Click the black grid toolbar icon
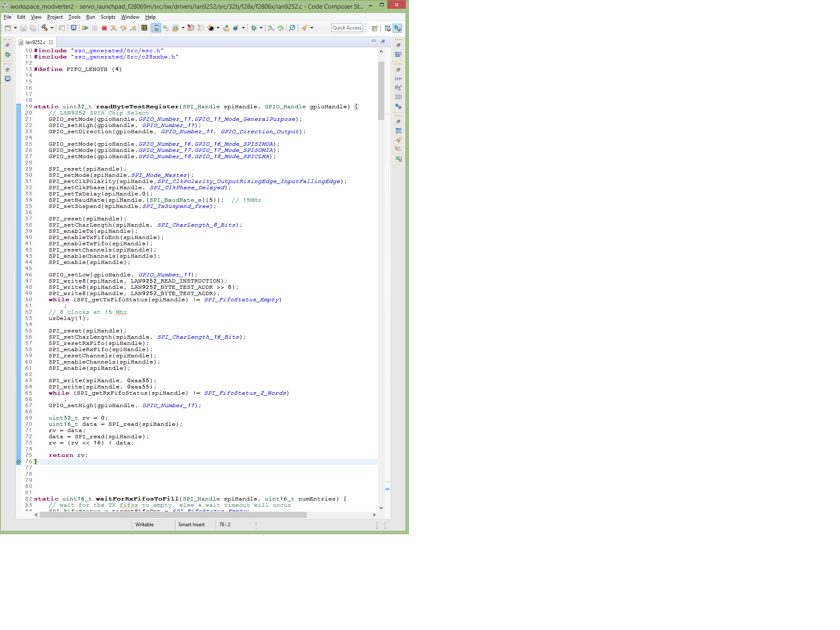Viewport: 840px width, 630px height. pos(144,28)
